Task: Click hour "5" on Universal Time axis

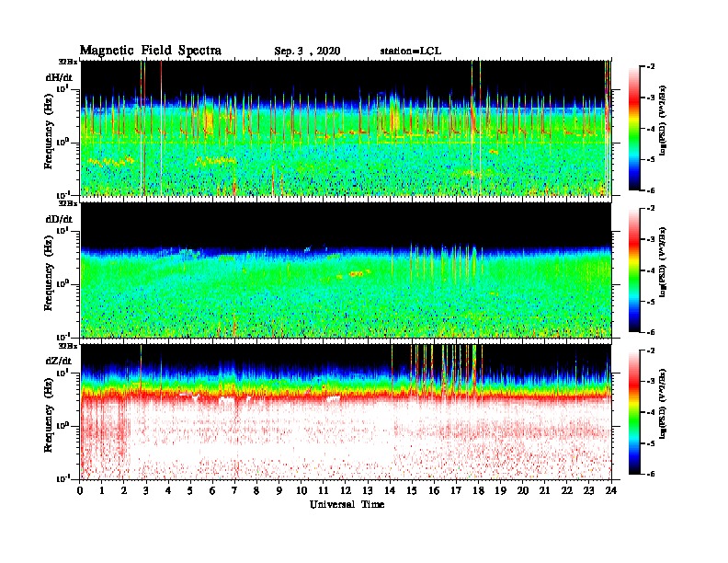Action: click(191, 490)
